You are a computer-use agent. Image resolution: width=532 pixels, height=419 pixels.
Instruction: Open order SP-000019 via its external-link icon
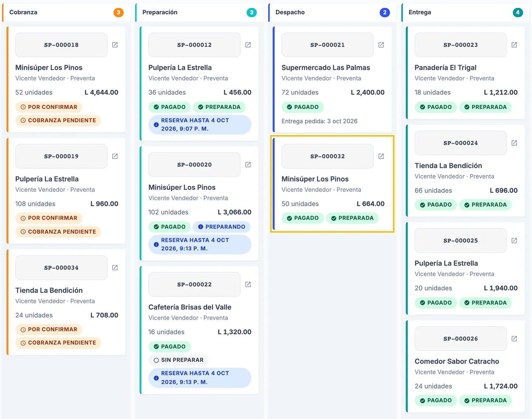click(x=115, y=156)
